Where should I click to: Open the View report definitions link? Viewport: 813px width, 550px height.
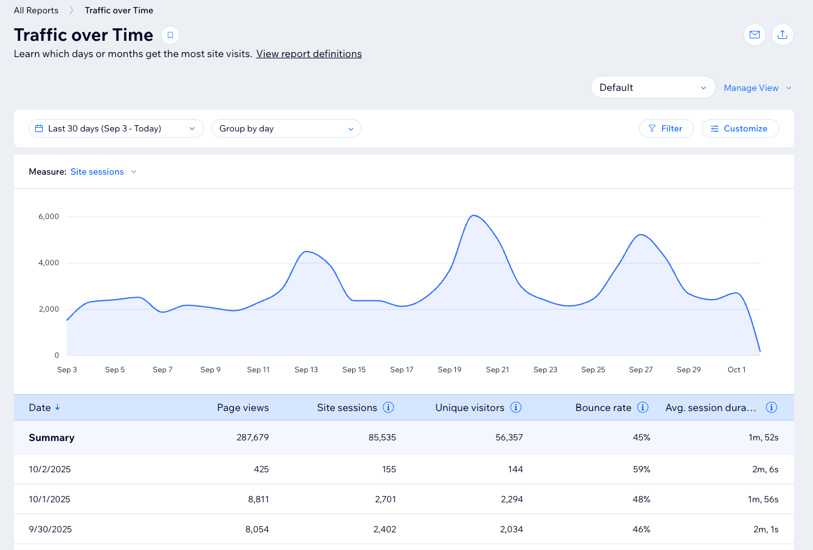pyautogui.click(x=309, y=54)
